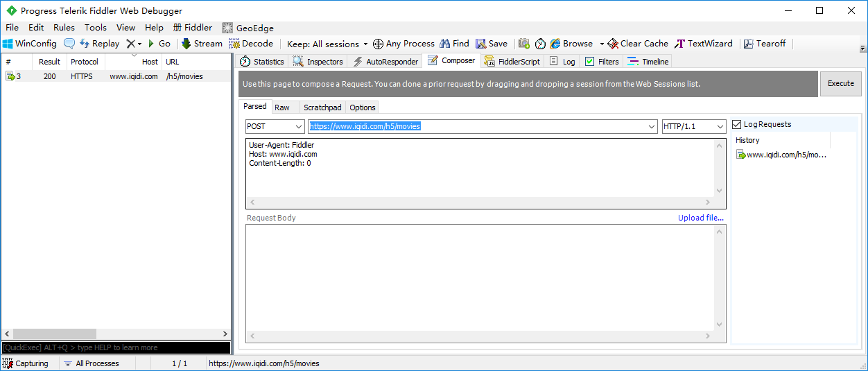868x371 pixels.
Task: Click the Execute button
Action: [x=841, y=83]
